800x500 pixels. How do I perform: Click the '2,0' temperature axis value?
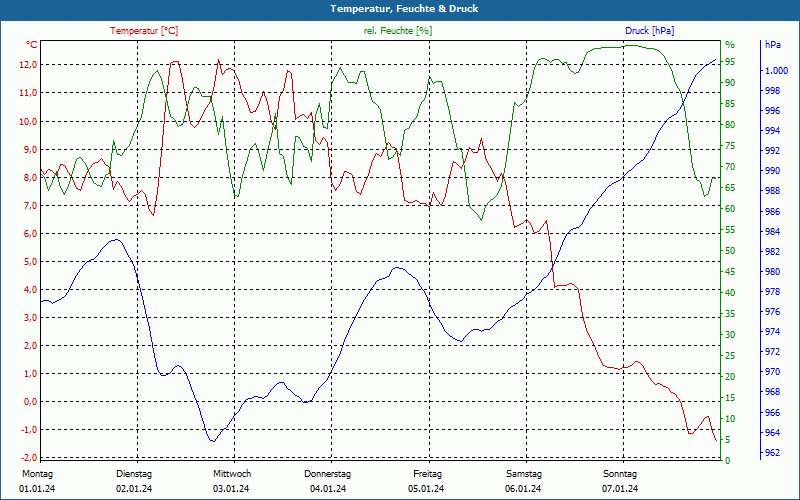coord(30,345)
